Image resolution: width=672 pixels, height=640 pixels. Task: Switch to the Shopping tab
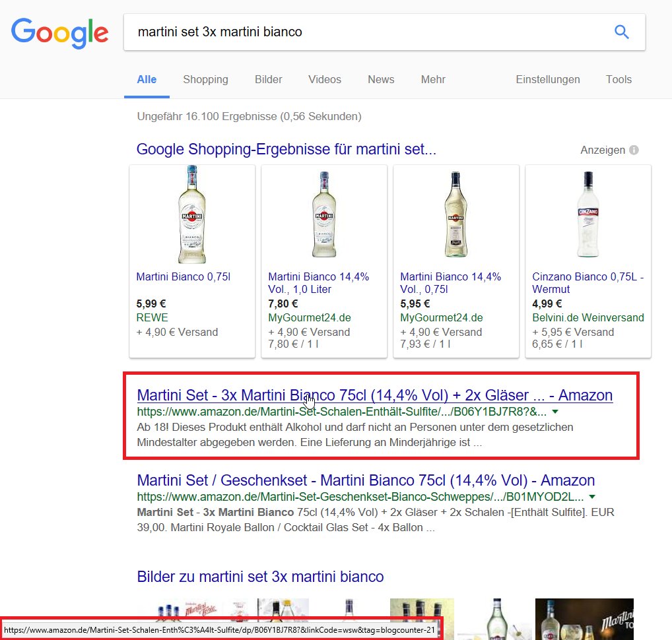pos(206,80)
